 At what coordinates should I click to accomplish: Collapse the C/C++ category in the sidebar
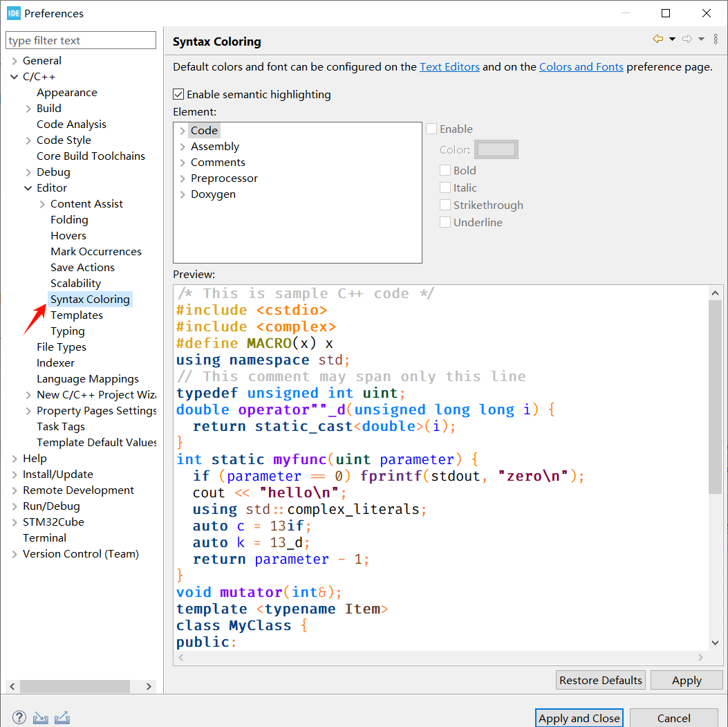point(15,76)
